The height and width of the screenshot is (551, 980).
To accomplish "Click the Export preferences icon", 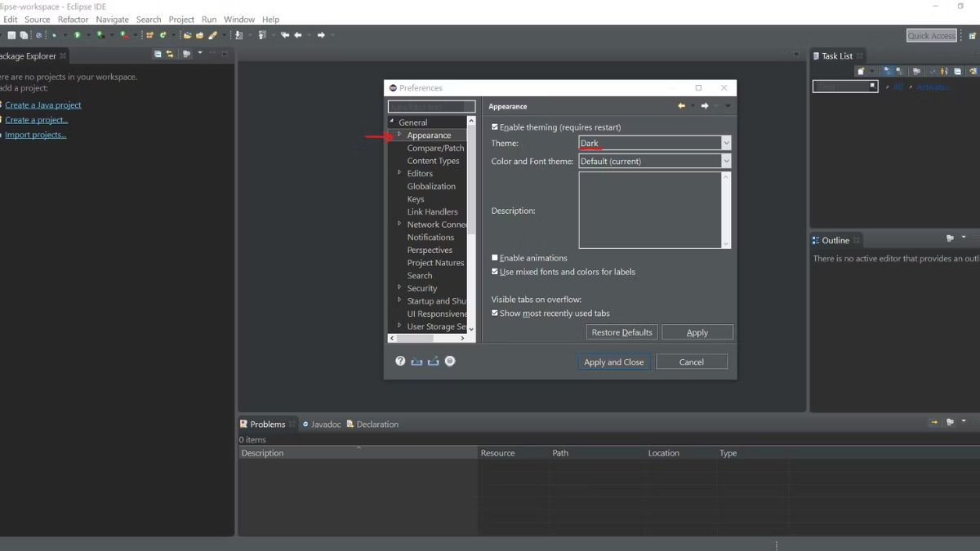I will [433, 361].
